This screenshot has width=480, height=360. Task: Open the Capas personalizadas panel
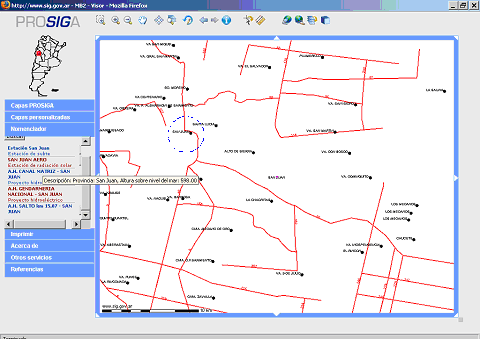49,117
